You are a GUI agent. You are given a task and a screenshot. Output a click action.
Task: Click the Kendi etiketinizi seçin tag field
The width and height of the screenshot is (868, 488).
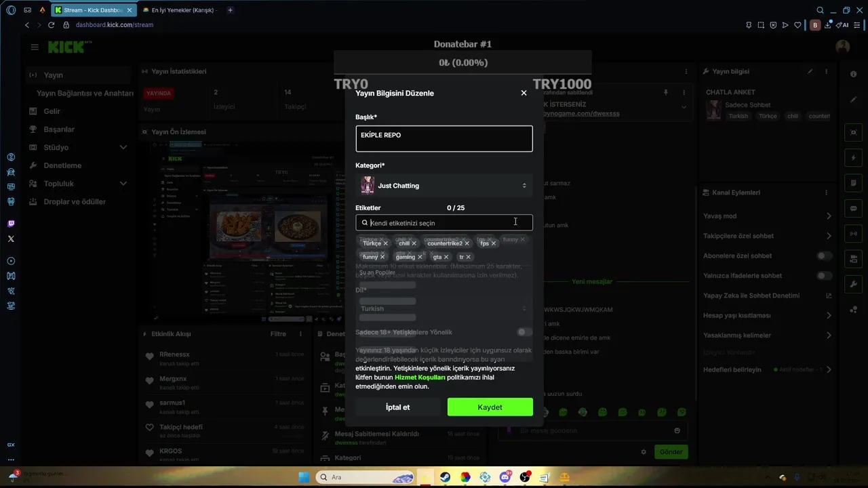[x=444, y=222]
